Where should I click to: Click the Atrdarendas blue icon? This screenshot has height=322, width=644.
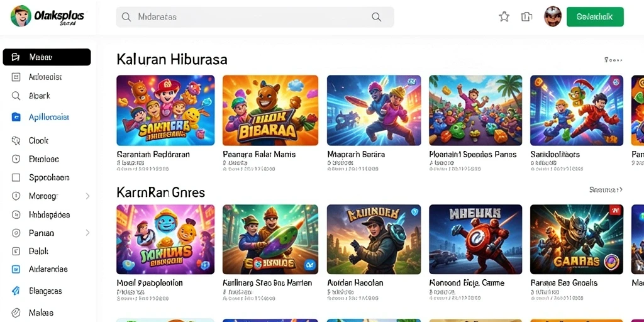pyautogui.click(x=16, y=269)
